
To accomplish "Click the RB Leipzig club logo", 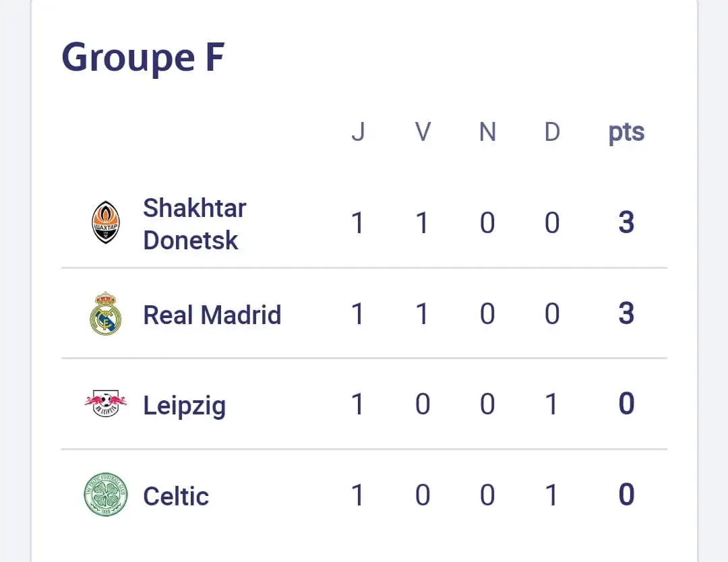I will tap(106, 404).
